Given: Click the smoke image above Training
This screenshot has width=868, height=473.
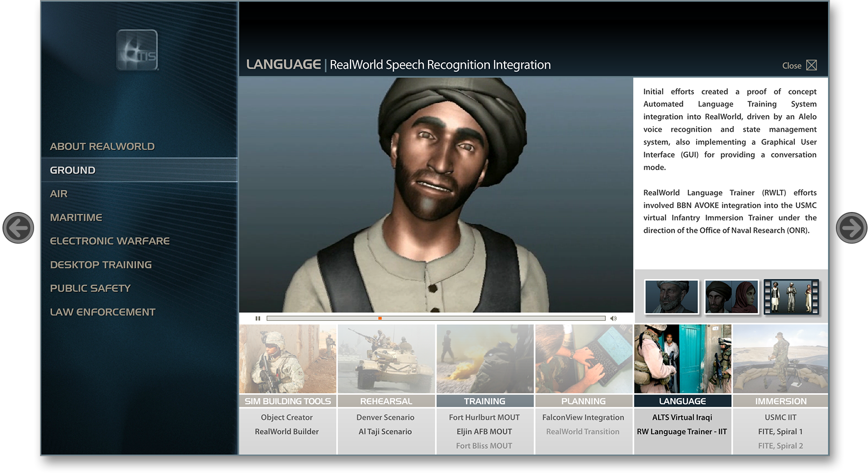Looking at the screenshot, I should coord(485,359).
